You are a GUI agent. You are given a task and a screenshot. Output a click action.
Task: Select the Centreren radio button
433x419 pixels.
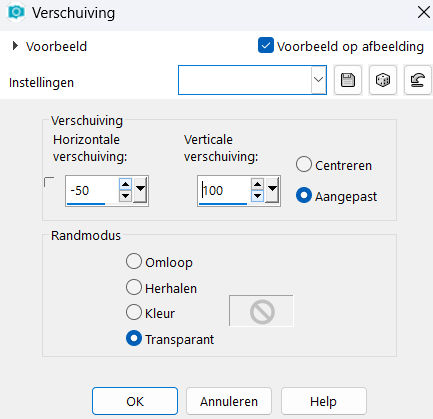coord(304,164)
